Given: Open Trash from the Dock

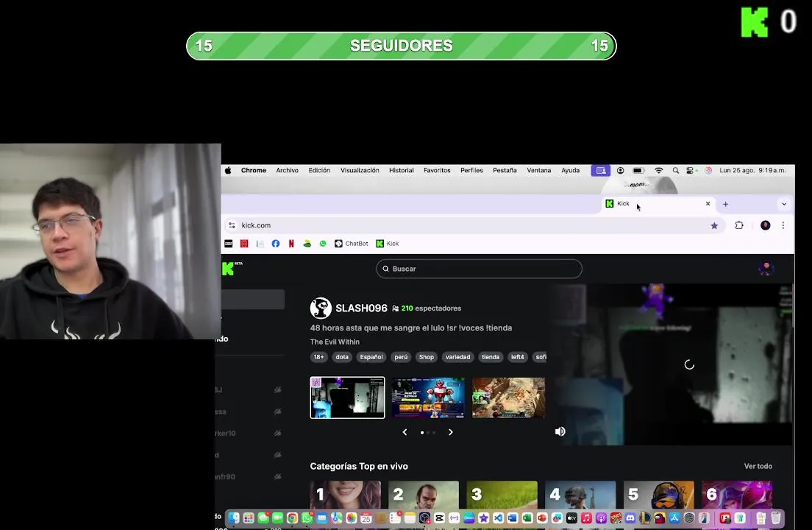Looking at the screenshot, I should tap(776, 518).
